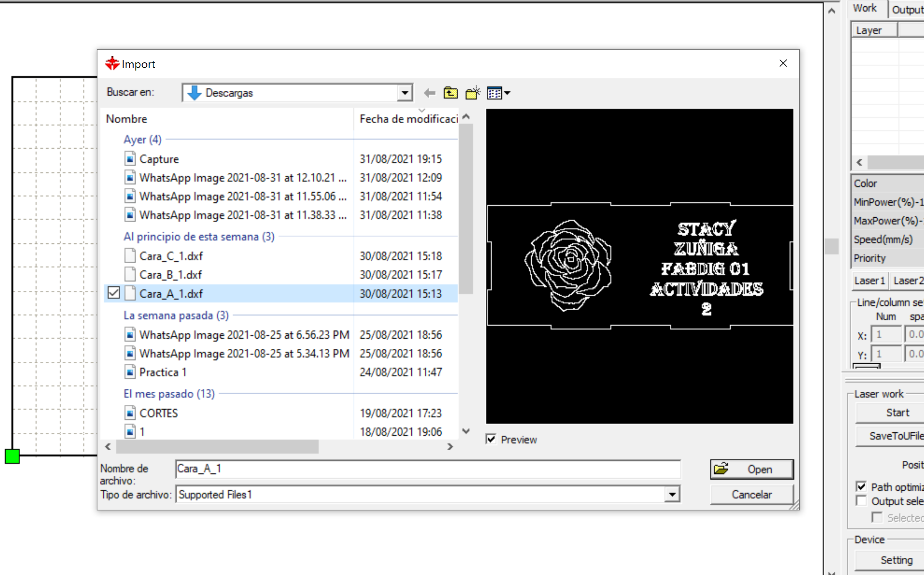Viewport: 924px width, 575px height.
Task: Collapse the Ayer (4) group
Action: [x=143, y=140]
